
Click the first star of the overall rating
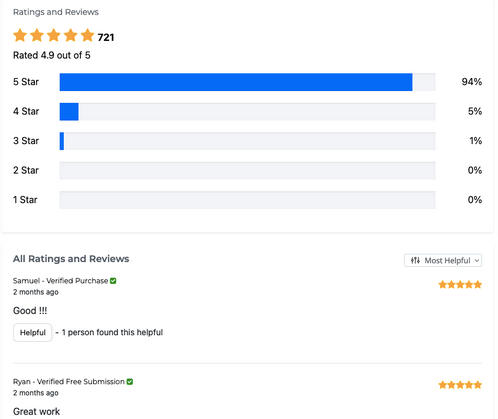pyautogui.click(x=20, y=35)
